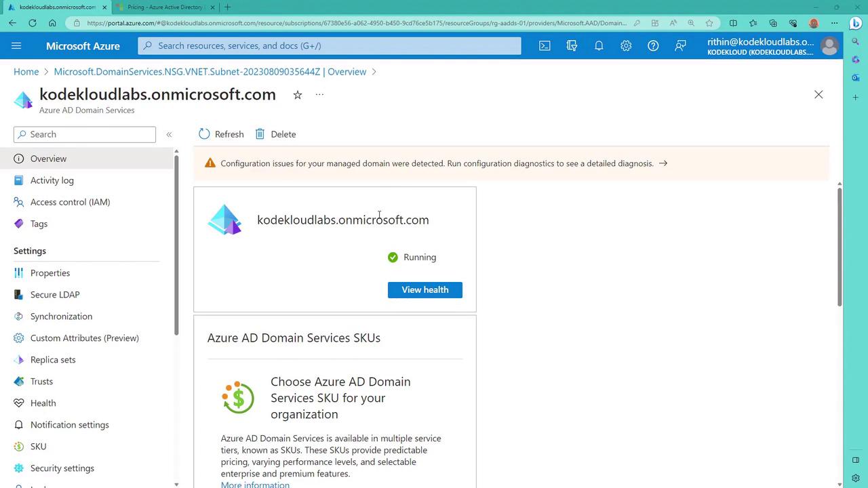Close the Azure AD Domain Services blade
Image resolution: width=868 pixels, height=488 pixels.
(x=818, y=95)
